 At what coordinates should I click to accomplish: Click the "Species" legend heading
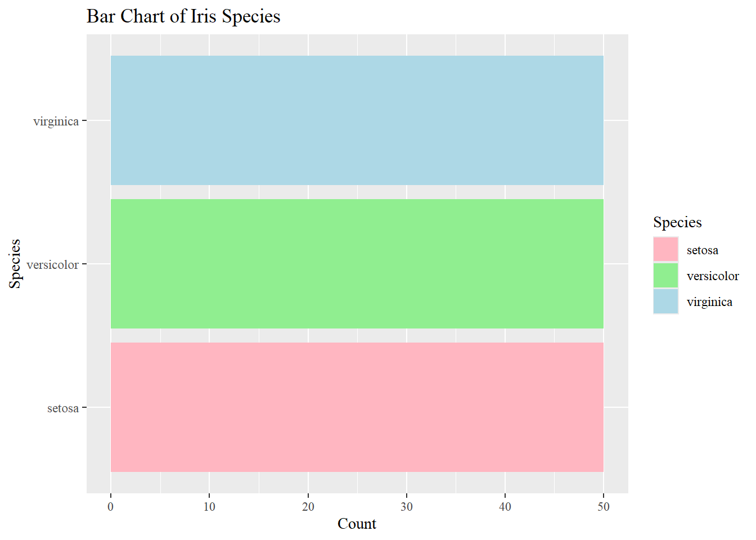click(x=677, y=222)
